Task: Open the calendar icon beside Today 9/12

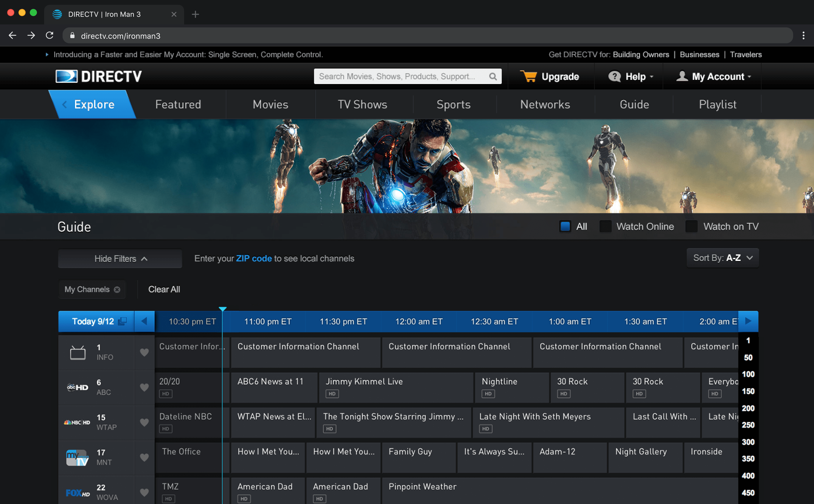Action: [123, 321]
